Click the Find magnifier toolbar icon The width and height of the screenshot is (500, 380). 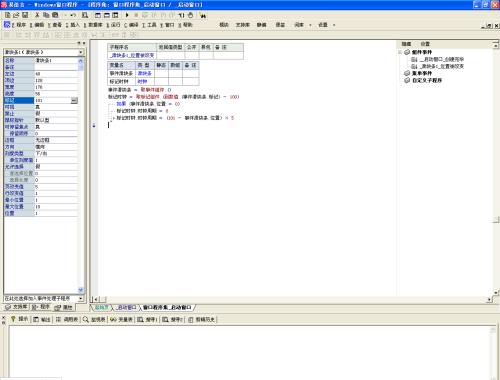click(85, 15)
